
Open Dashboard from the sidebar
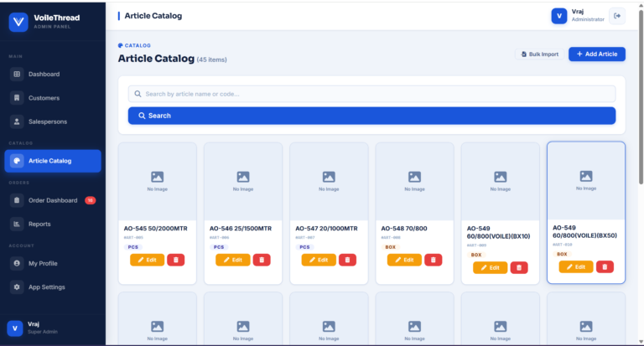coord(44,75)
